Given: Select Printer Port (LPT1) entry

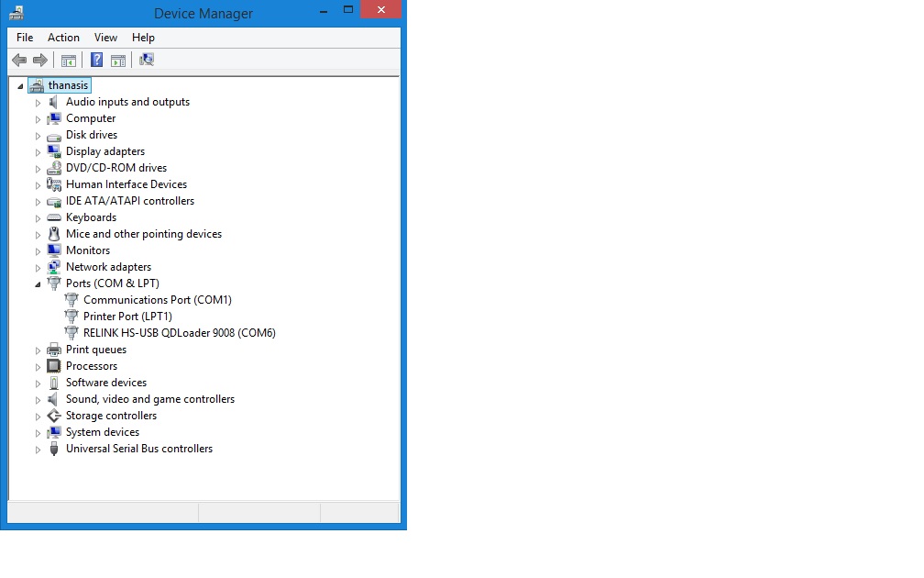Looking at the screenshot, I should point(127,317).
